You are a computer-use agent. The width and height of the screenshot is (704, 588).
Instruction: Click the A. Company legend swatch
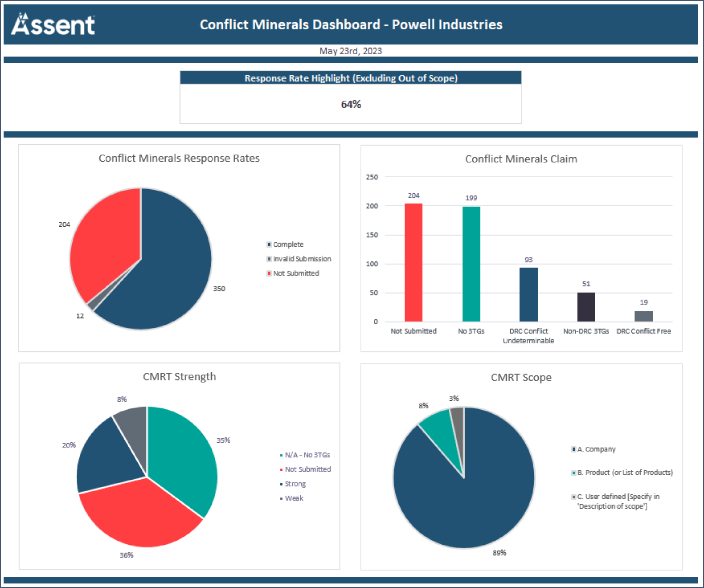point(574,449)
